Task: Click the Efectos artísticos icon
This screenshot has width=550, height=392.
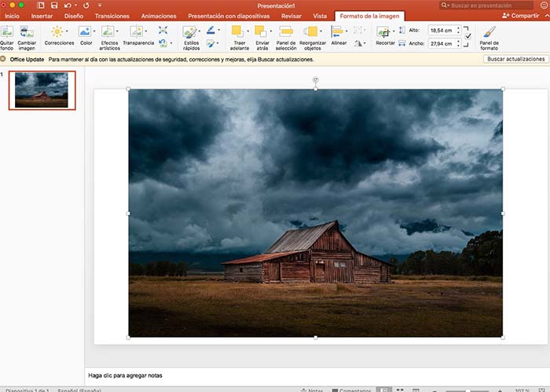Action: tap(108, 31)
